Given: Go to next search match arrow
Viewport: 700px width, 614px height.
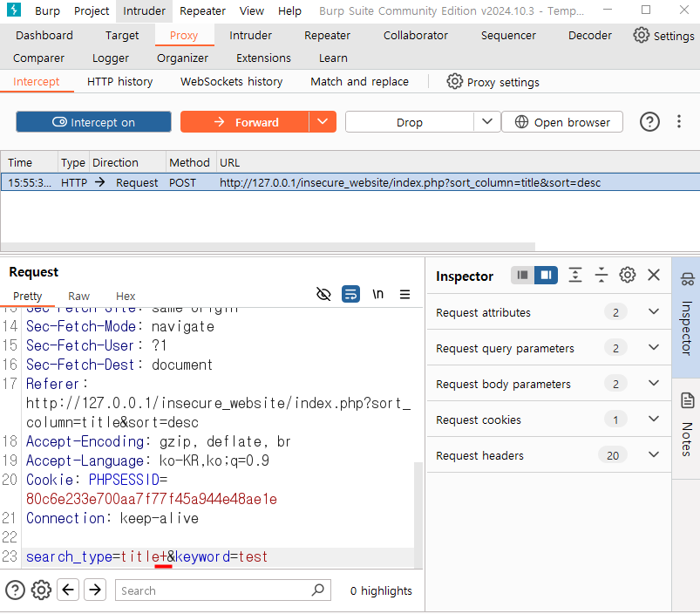Looking at the screenshot, I should tap(95, 590).
